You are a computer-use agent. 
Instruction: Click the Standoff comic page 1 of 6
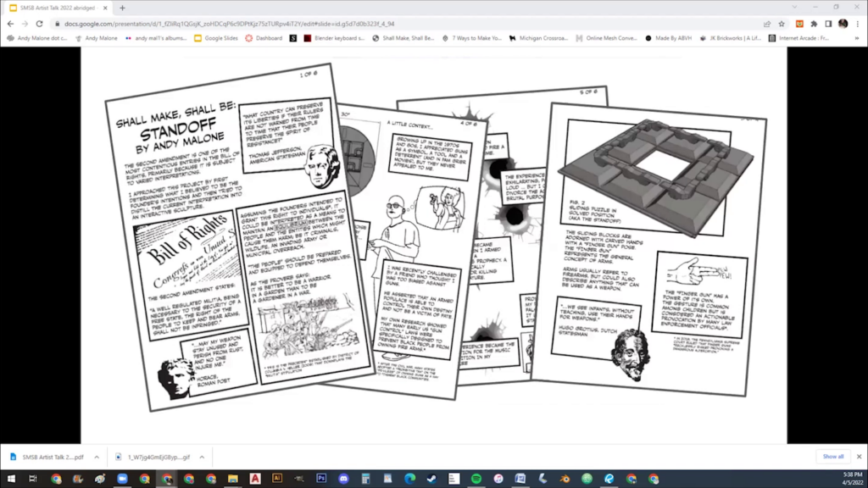click(240, 238)
